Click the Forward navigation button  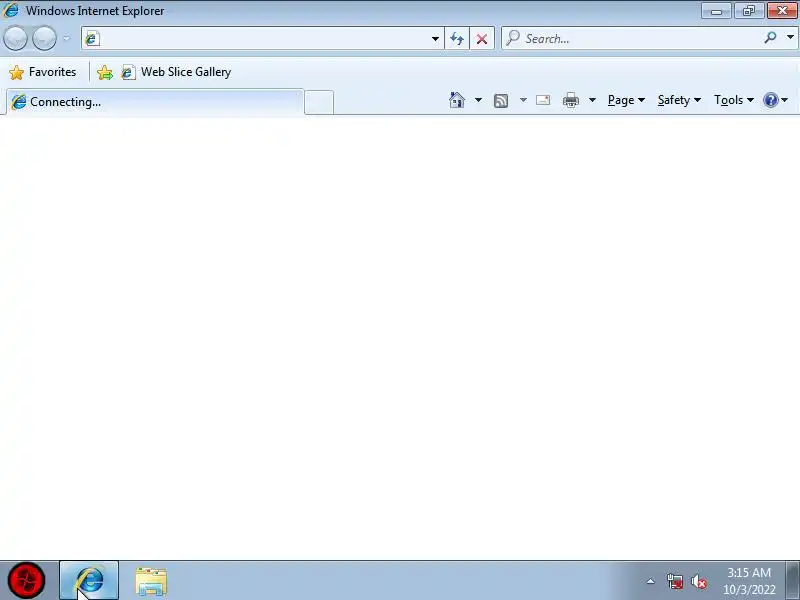coord(44,38)
